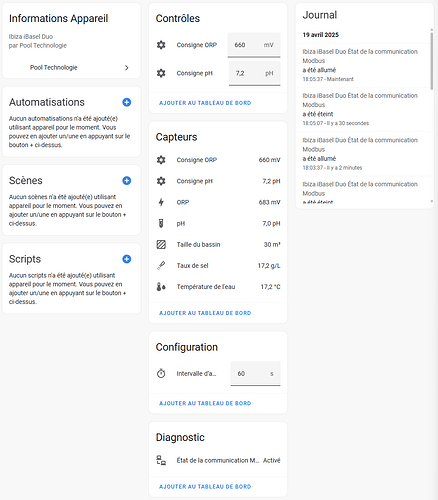
Task: Click the Consigne ORP input field in Contrôles
Action: pyautogui.click(x=254, y=45)
